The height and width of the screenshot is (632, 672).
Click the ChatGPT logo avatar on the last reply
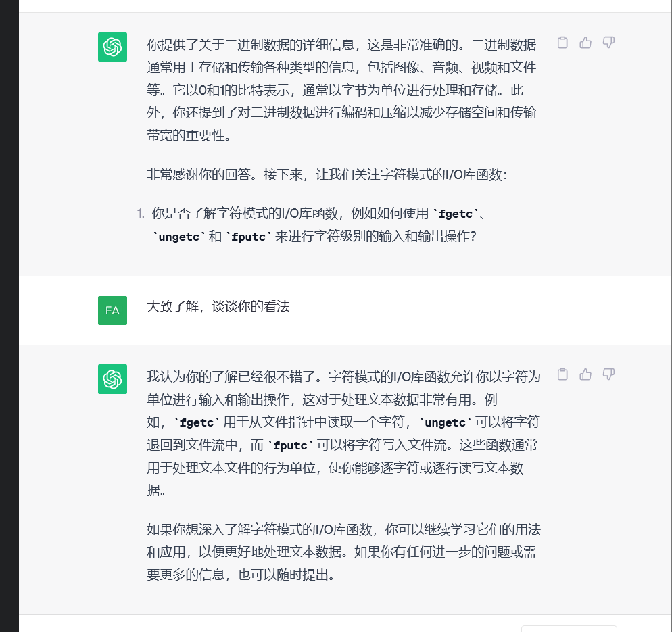coord(112,379)
